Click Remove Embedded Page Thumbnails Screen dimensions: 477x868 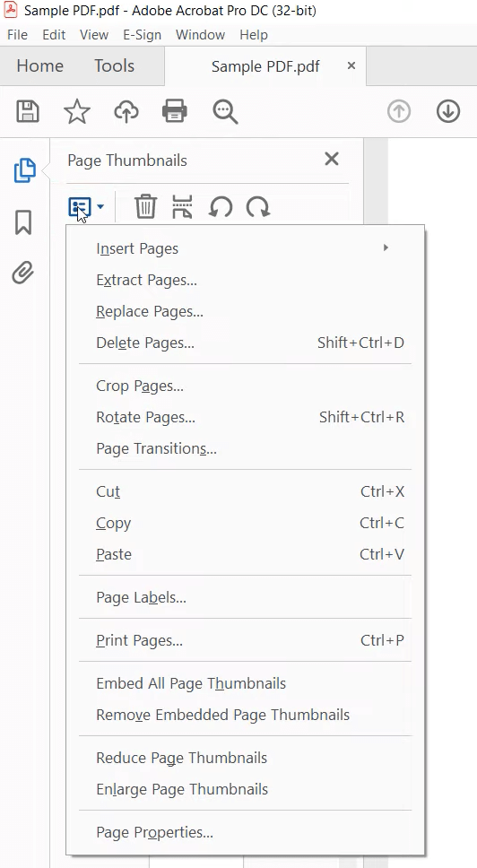245,715
